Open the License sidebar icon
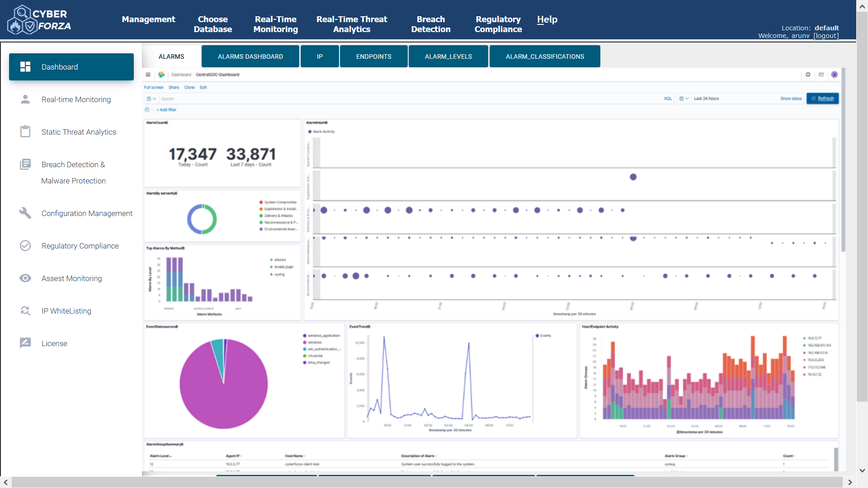The width and height of the screenshot is (868, 488). 25,343
